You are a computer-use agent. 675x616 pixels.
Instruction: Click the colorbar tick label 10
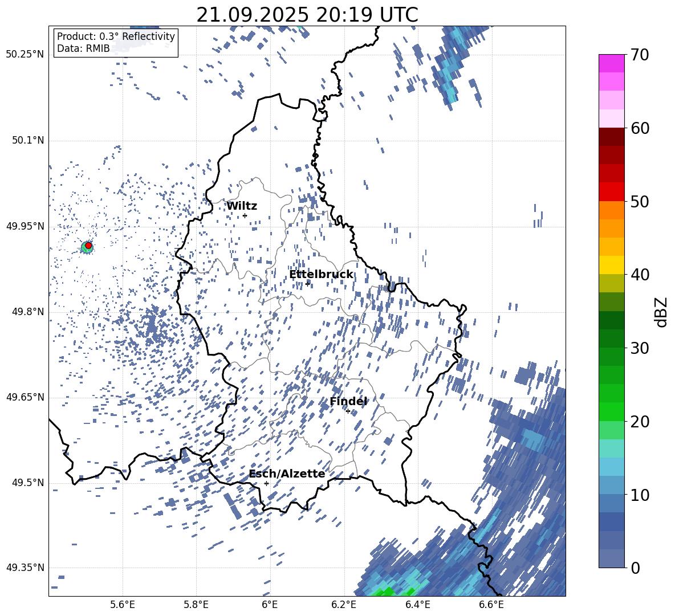point(640,495)
